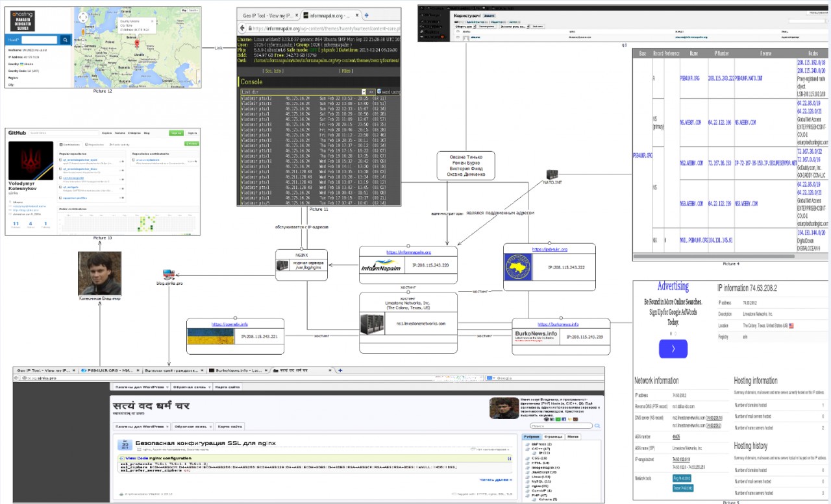The width and height of the screenshot is (831, 504).
Task: Click the back arrow in the webshell browser
Action: tap(242, 29)
